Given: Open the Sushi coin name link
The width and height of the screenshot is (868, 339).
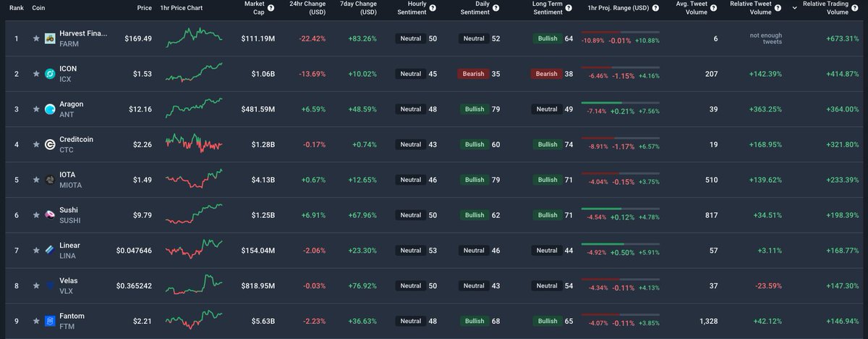Looking at the screenshot, I should pyautogui.click(x=67, y=210).
